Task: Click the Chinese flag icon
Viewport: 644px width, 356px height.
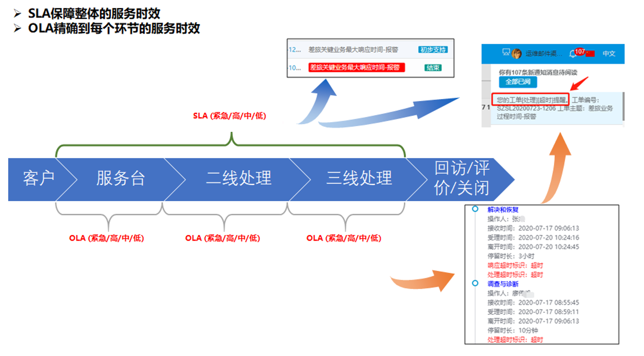Action: tap(590, 54)
